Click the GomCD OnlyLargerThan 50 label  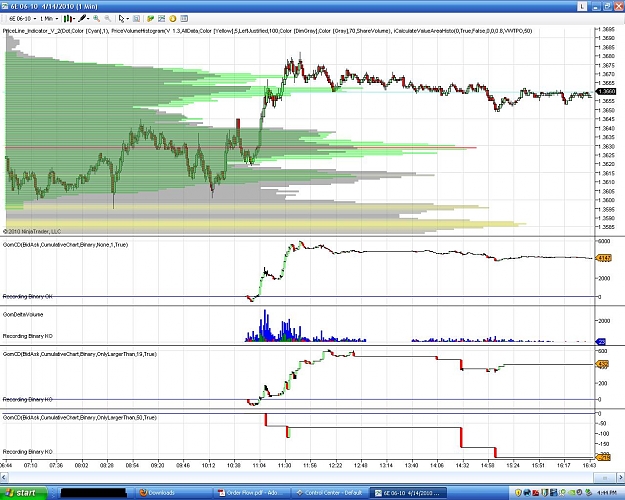click(x=80, y=417)
